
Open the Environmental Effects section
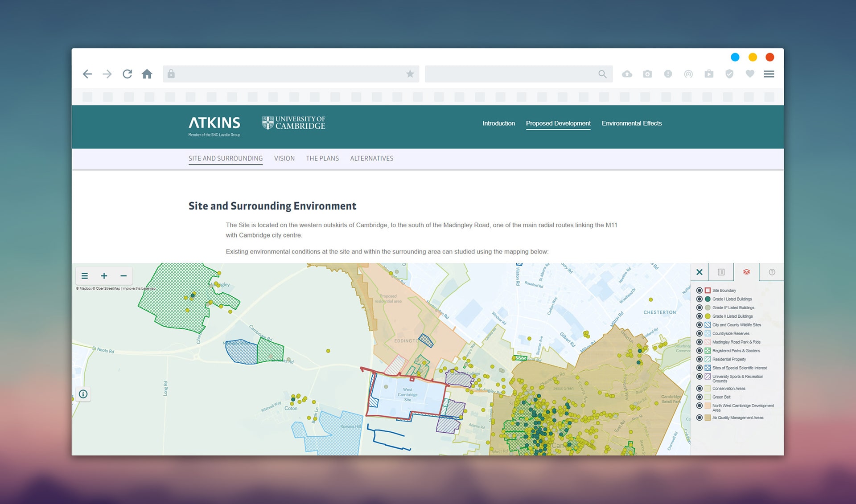(631, 123)
